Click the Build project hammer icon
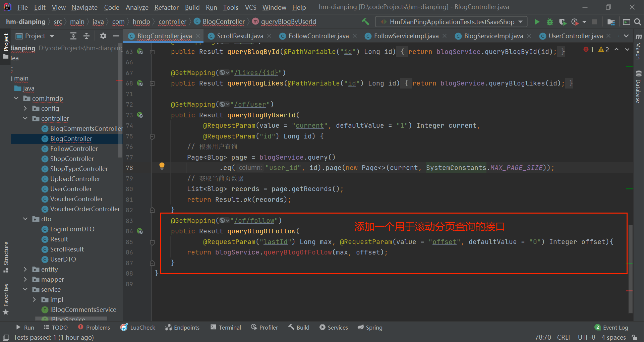The height and width of the screenshot is (342, 644). pos(365,22)
